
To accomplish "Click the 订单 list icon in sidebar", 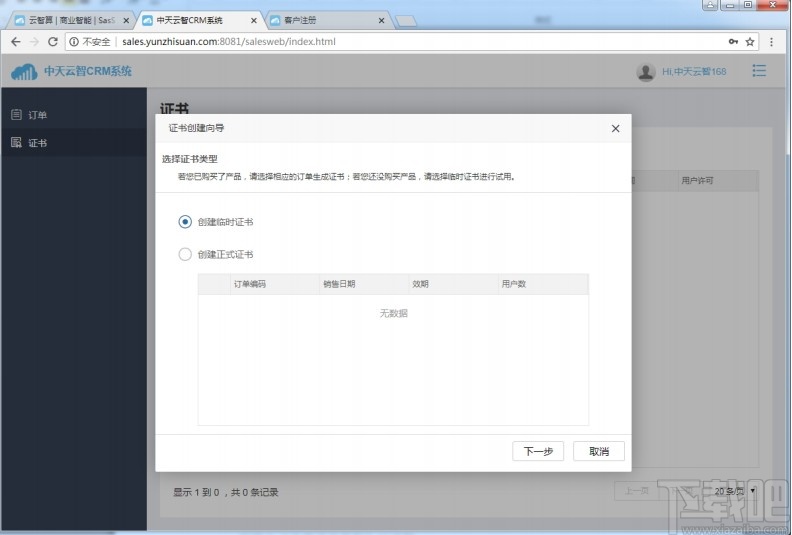I will click(16, 115).
